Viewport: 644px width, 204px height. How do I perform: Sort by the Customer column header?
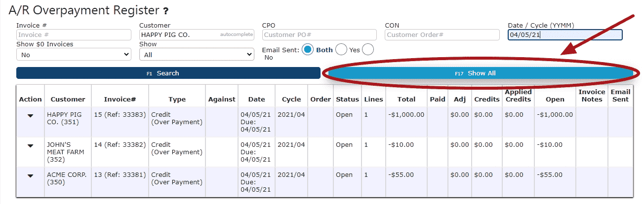pyautogui.click(x=68, y=99)
